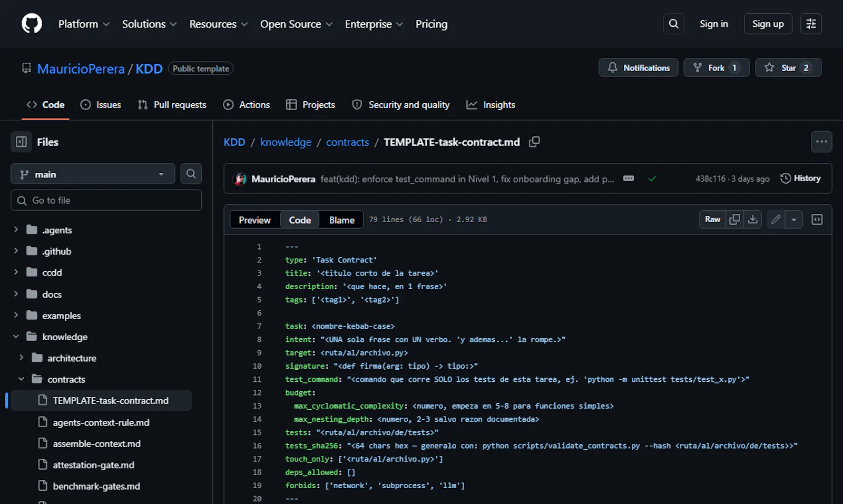Collapse the knowledge folder
Viewport: 843px width, 504px height.
[16, 337]
